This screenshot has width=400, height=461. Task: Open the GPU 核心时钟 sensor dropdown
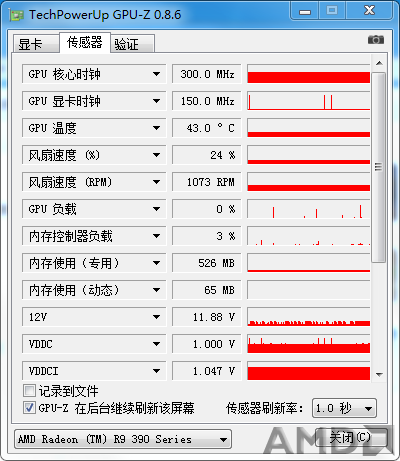[x=94, y=74]
